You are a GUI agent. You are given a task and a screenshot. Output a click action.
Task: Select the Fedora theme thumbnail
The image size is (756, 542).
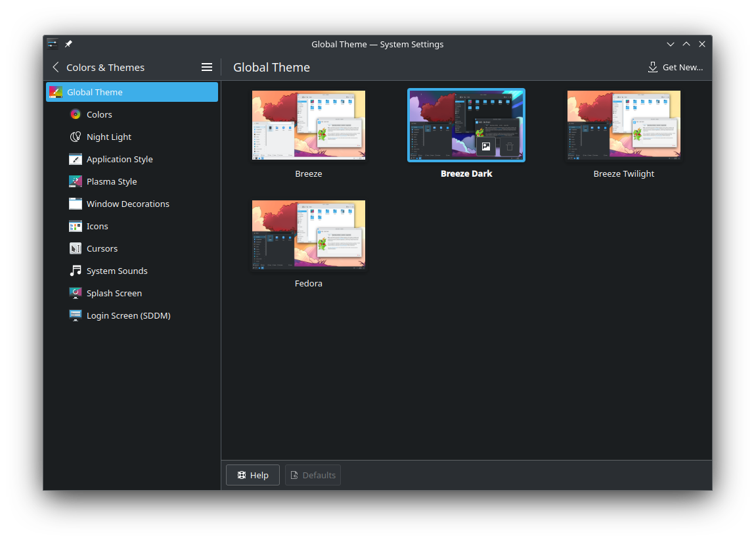point(309,235)
